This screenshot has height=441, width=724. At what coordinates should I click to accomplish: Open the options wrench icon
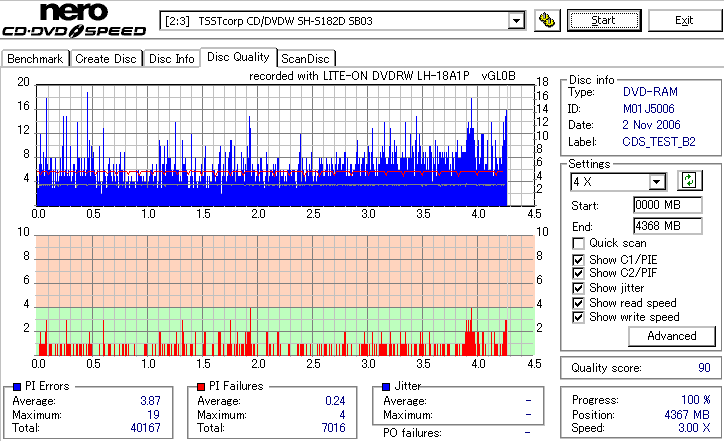click(x=547, y=21)
